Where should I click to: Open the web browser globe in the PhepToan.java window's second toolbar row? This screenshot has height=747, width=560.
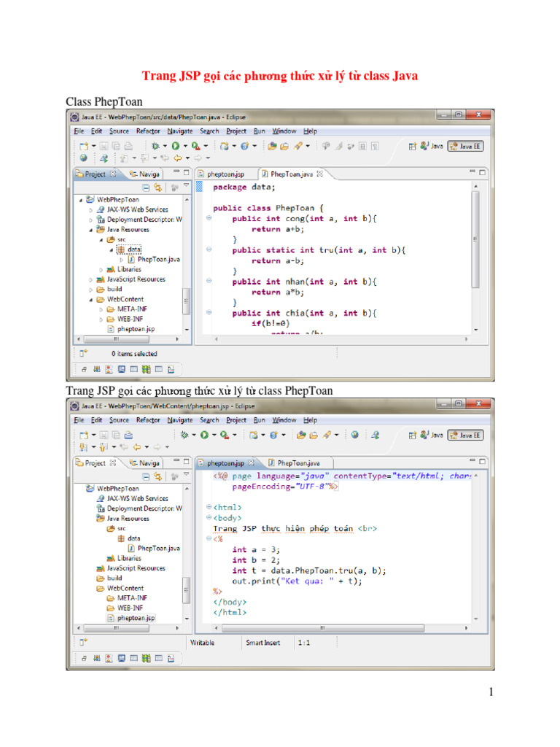[84, 158]
